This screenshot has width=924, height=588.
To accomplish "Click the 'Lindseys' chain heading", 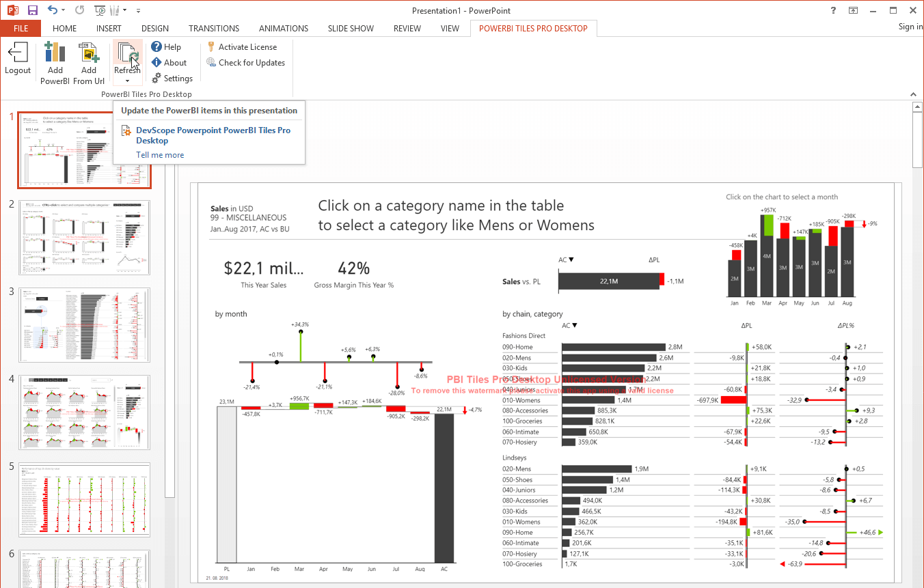I will coord(515,458).
